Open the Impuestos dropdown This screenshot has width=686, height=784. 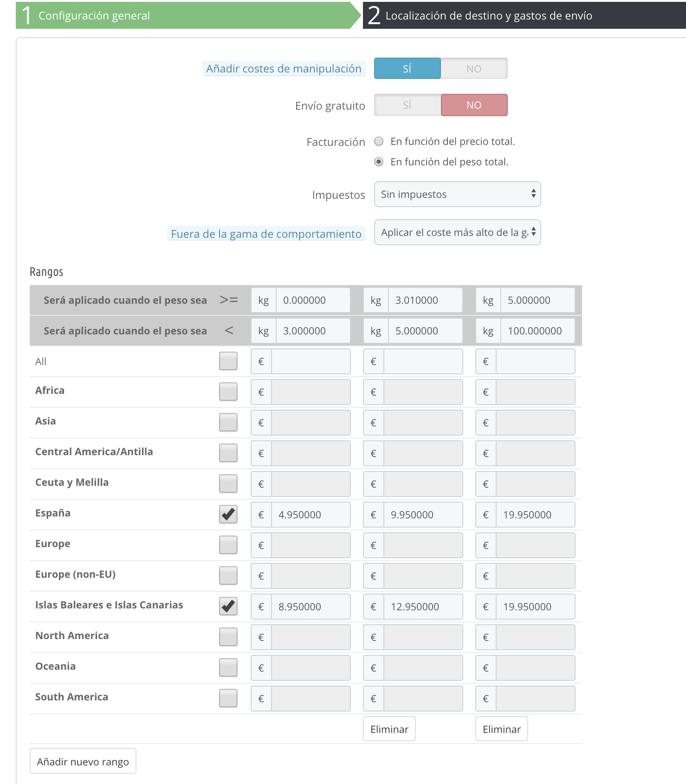457,194
